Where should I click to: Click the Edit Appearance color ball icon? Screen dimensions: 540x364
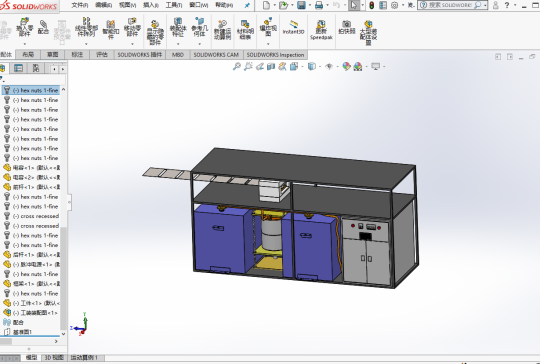(x=346, y=66)
